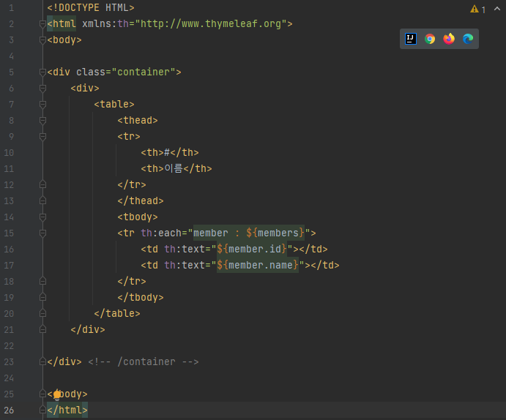Click the closing </table> tag
The image size is (506, 420).
[x=117, y=314]
